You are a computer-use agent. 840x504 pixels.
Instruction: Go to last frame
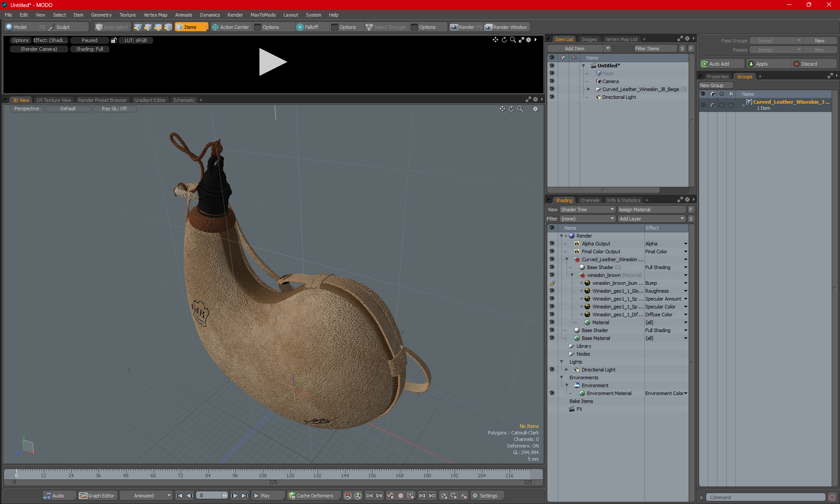245,496
